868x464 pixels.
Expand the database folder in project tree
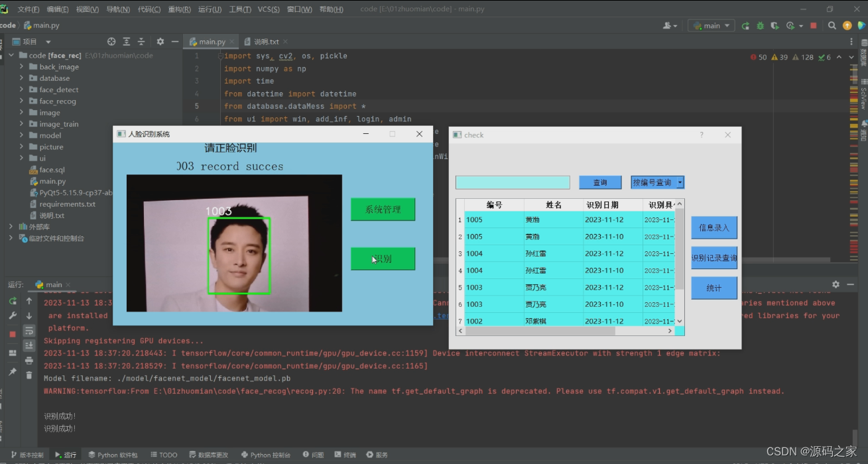(x=22, y=78)
